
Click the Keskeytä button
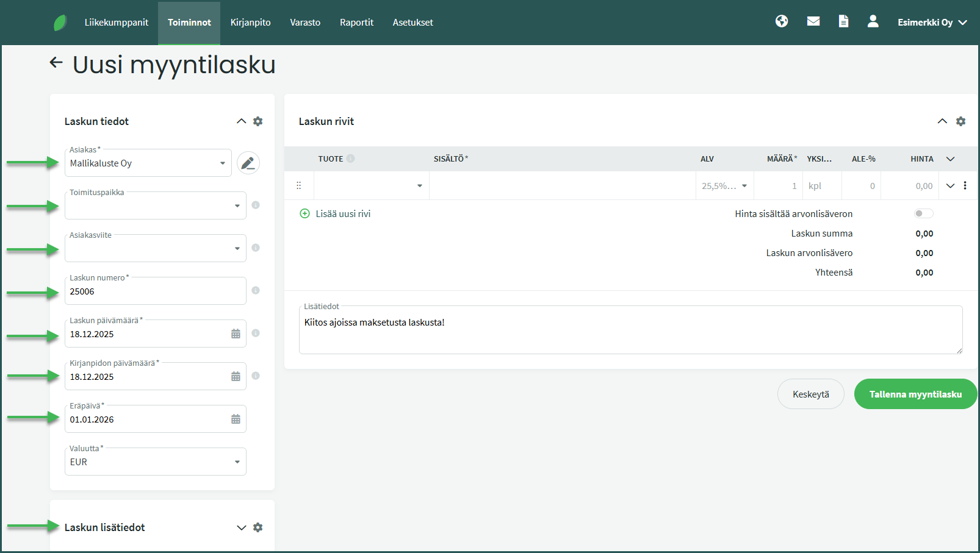810,394
